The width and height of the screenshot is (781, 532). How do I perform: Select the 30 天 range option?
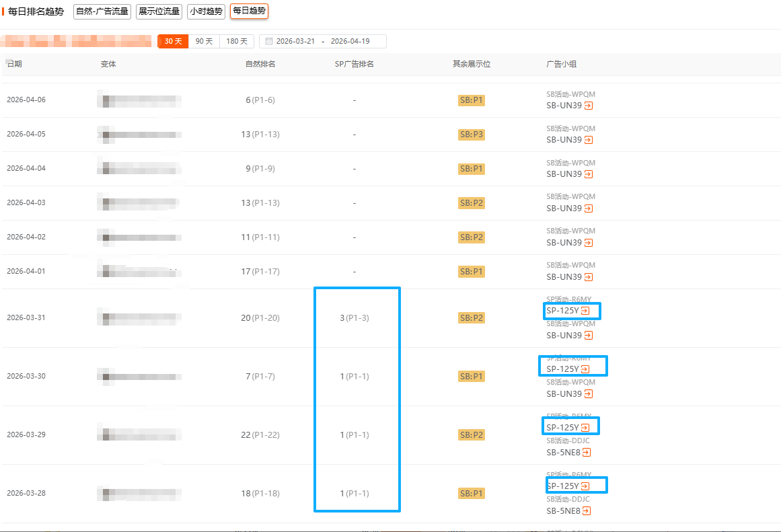tap(173, 42)
